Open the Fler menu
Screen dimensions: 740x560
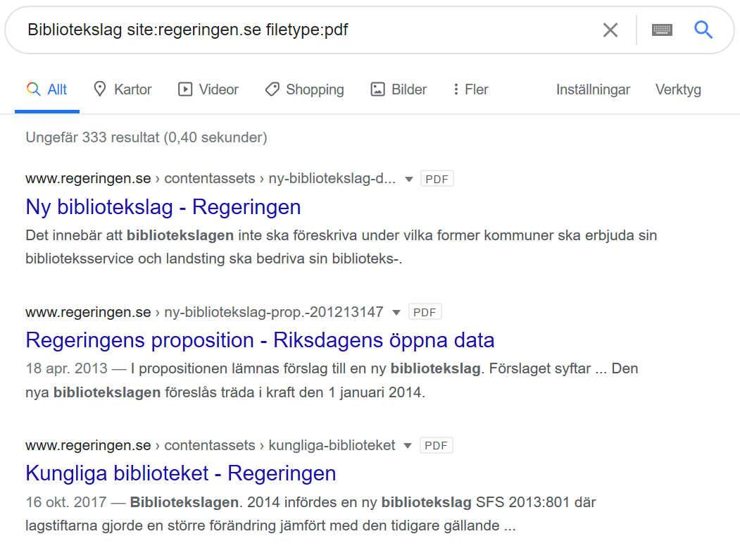470,89
